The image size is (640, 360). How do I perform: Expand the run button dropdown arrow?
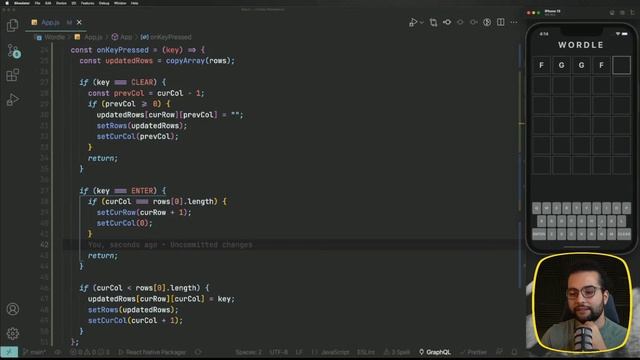[422, 22]
